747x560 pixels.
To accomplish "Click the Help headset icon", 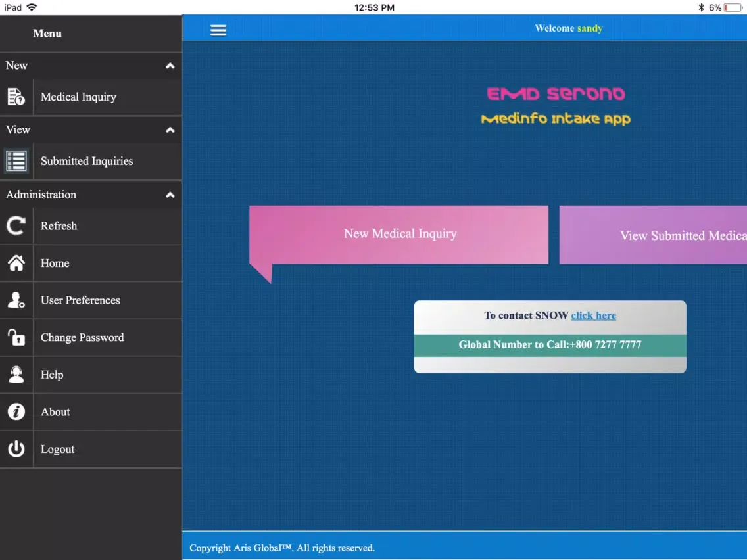I will click(16, 374).
